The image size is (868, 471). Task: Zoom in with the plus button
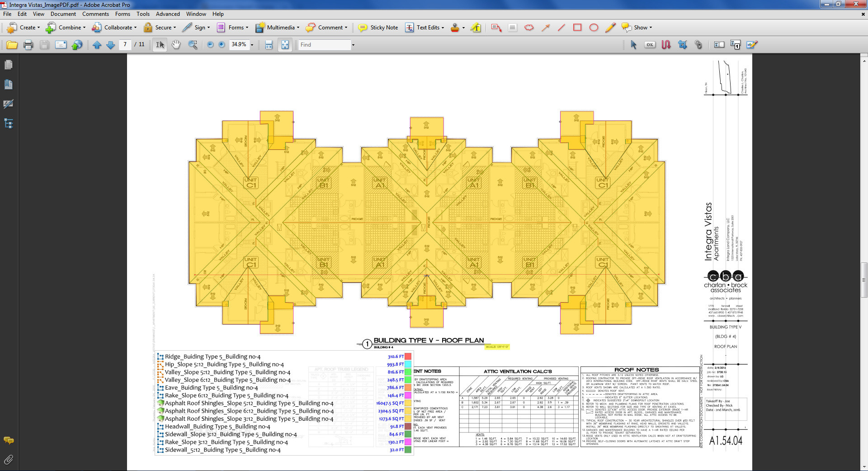point(222,45)
